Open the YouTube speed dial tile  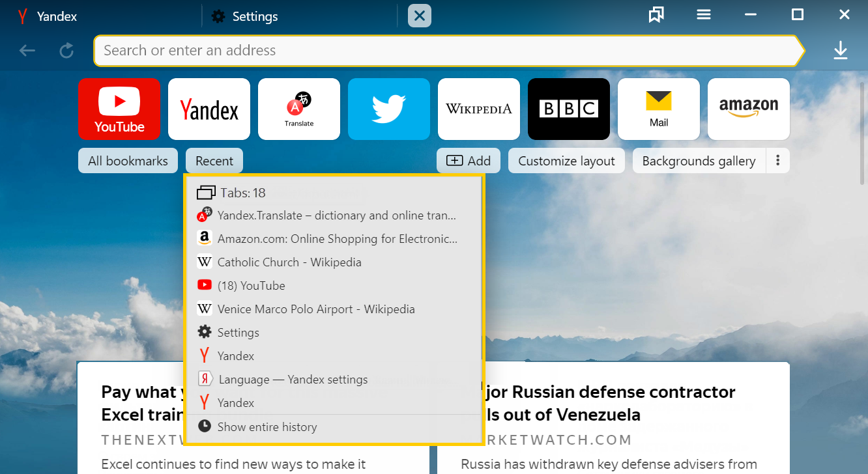(x=119, y=109)
